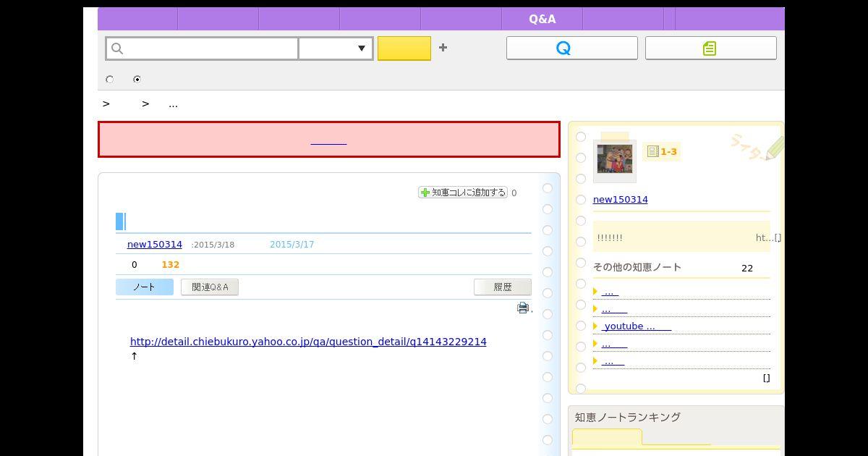Click the [] more link below the sidebar notes

pos(766,378)
